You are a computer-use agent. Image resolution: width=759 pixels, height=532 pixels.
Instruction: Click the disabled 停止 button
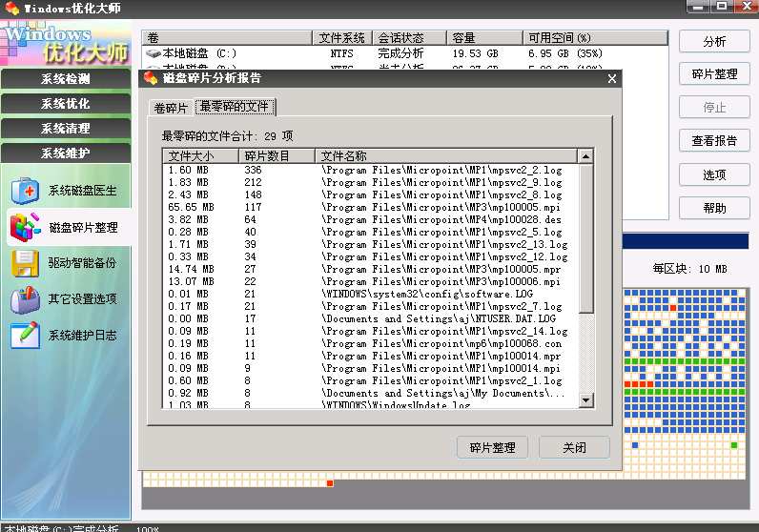pyautogui.click(x=714, y=108)
